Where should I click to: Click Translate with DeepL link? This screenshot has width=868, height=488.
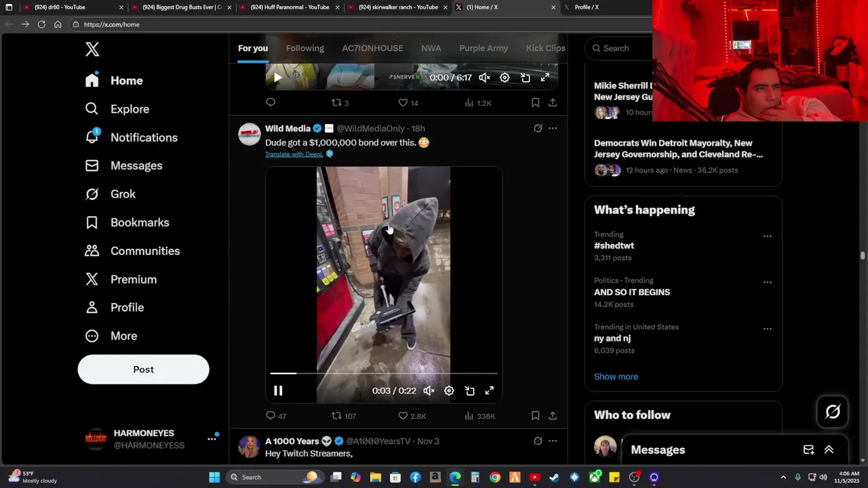click(294, 154)
